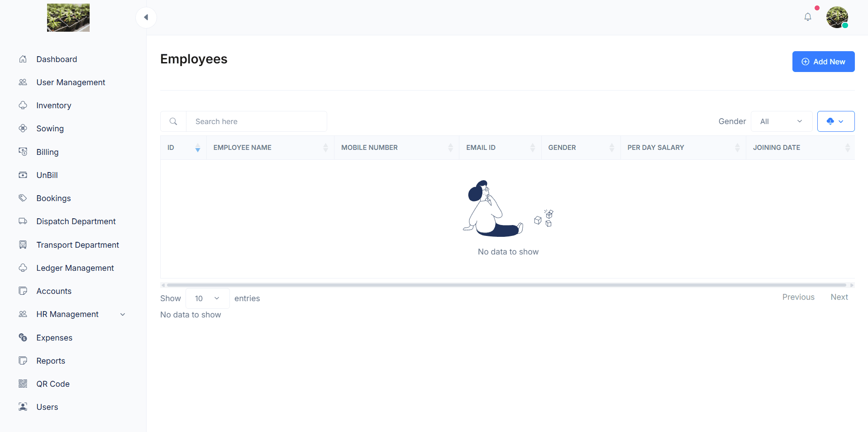Click the QR Code sidebar icon
The image size is (868, 432).
(23, 384)
